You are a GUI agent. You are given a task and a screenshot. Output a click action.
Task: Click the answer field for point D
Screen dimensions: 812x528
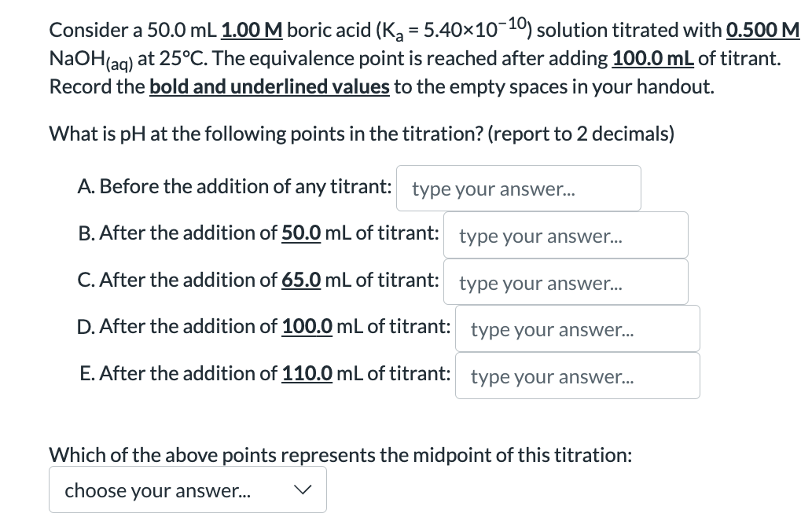(577, 328)
